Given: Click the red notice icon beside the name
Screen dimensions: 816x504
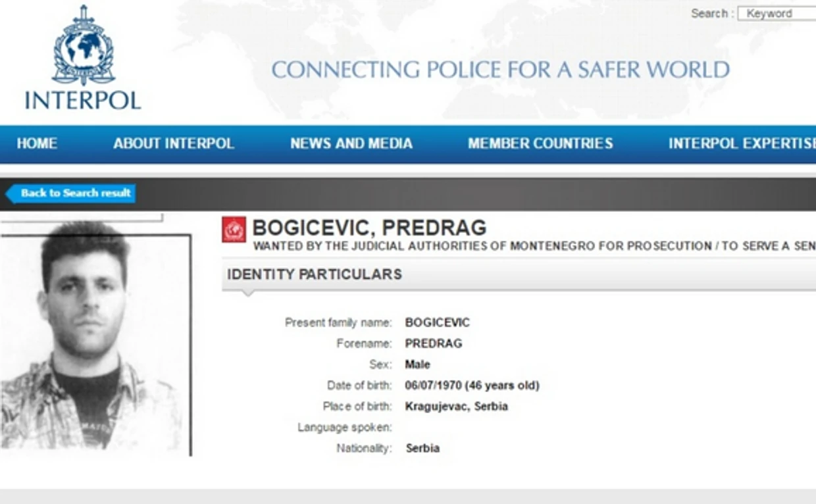Looking at the screenshot, I should point(234,229).
